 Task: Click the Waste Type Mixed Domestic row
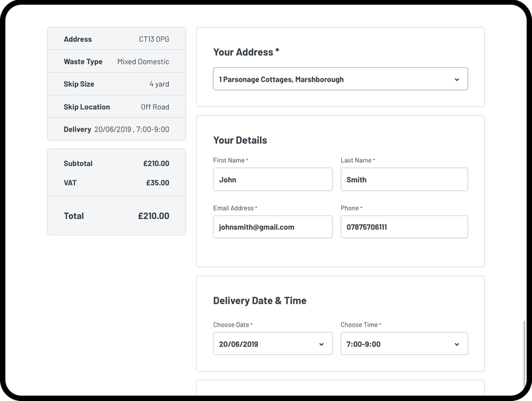point(116,61)
